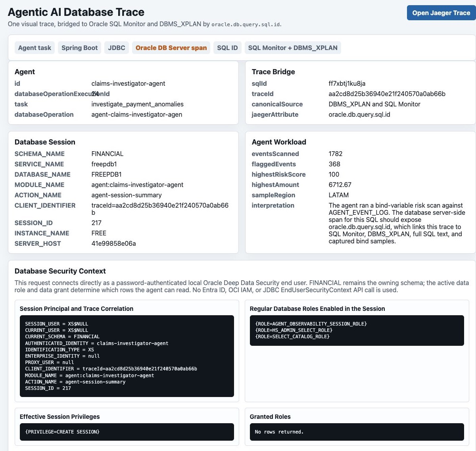
Task: Click the No rows returned. text
Action: tap(279, 432)
